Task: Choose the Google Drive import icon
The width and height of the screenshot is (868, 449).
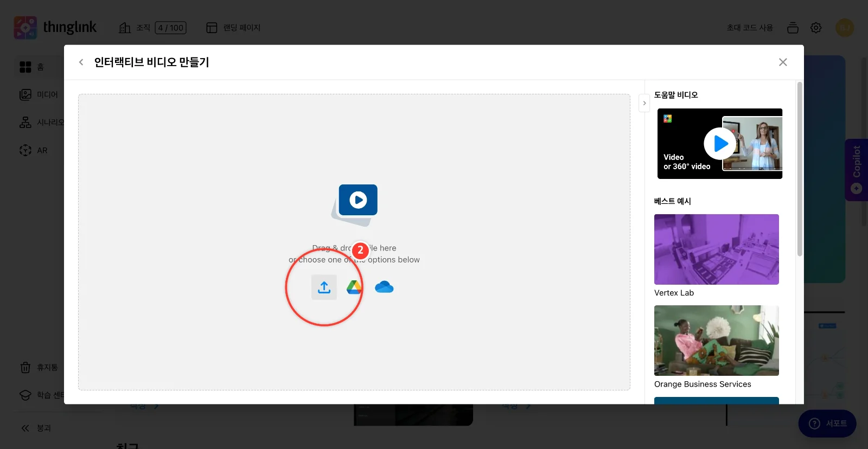Action: [354, 287]
